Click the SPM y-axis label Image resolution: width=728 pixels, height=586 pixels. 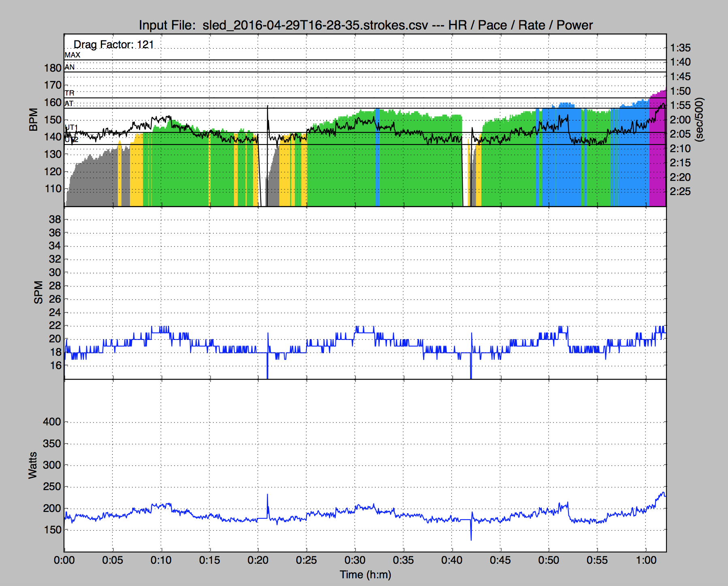[x=38, y=292]
